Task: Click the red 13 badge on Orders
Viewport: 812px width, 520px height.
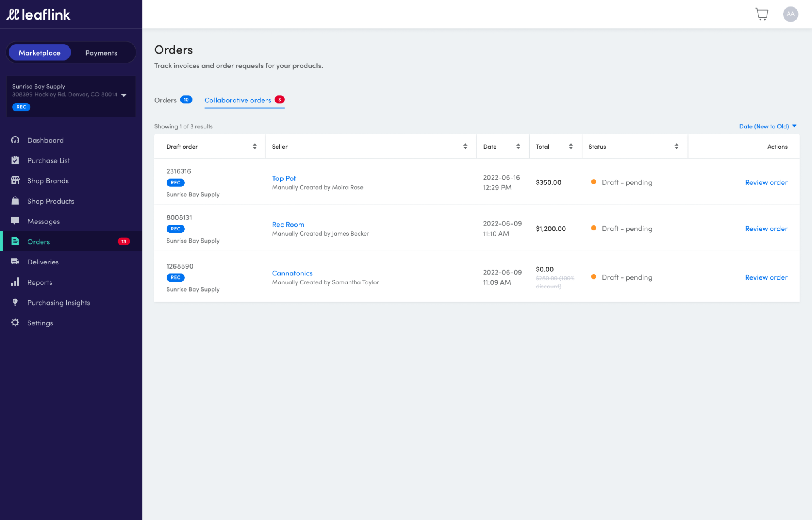Action: (x=123, y=241)
